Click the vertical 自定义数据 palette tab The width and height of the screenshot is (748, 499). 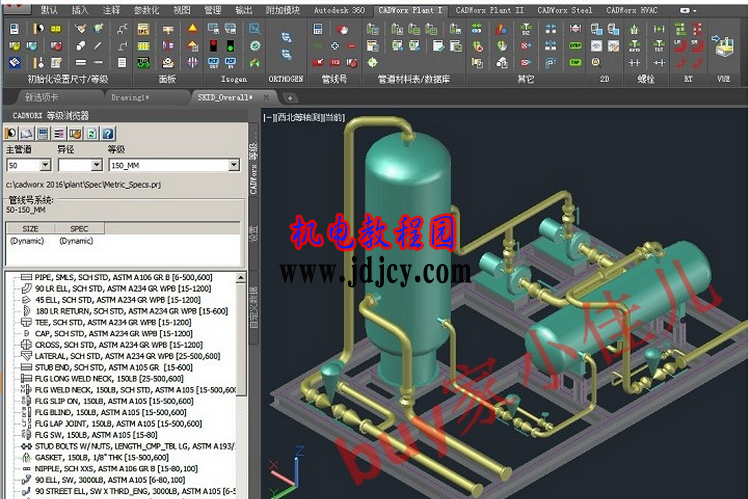point(254,307)
